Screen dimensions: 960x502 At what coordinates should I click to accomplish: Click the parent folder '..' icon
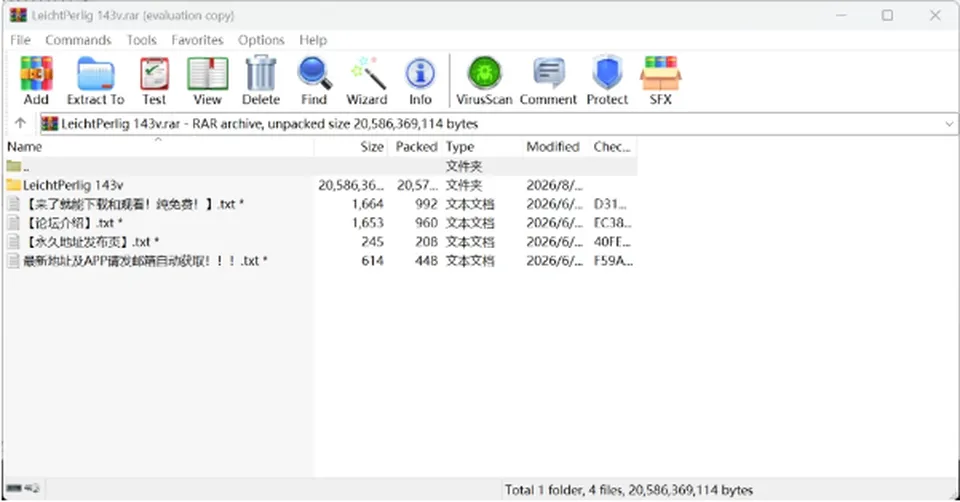coord(13,166)
